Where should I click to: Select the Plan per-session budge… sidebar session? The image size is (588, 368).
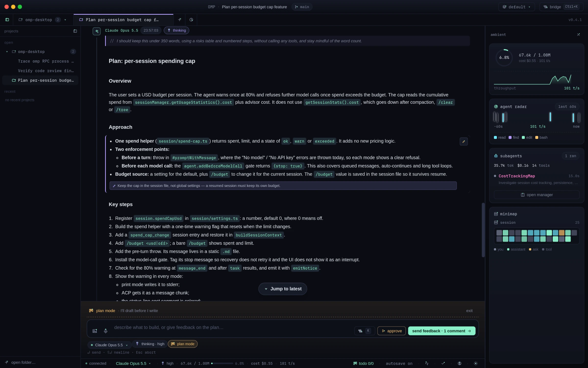point(40,80)
